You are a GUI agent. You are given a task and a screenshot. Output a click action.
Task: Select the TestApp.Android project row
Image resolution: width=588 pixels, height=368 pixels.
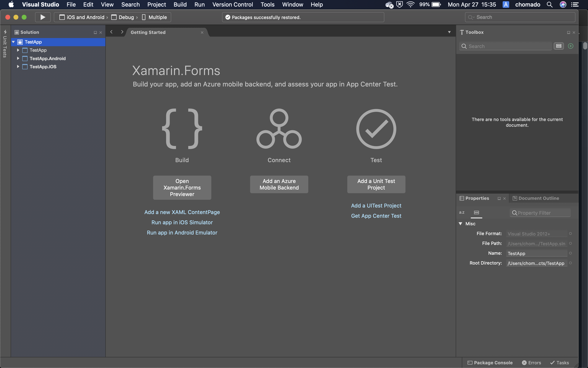(58, 58)
